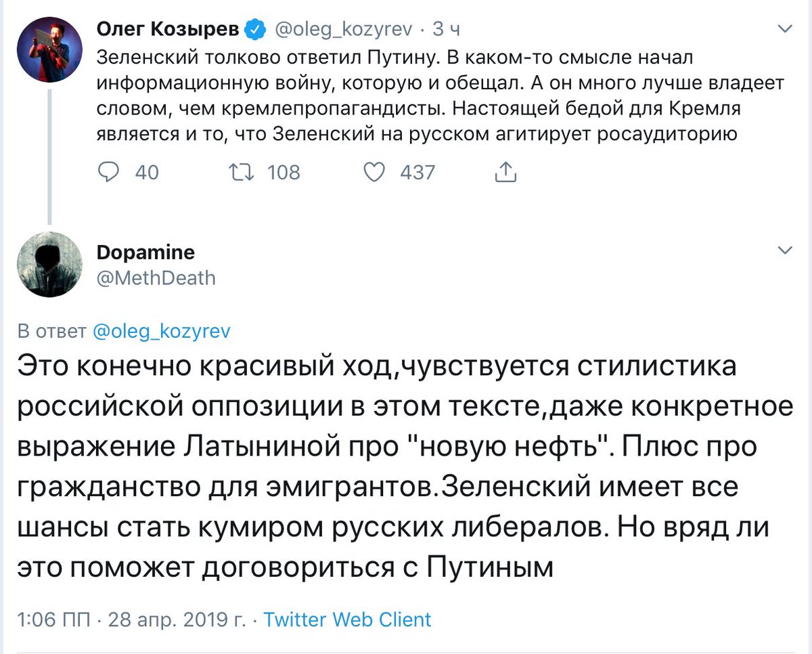Like the tweet with the heart icon
Screen dimensions: 812x654
374,172
